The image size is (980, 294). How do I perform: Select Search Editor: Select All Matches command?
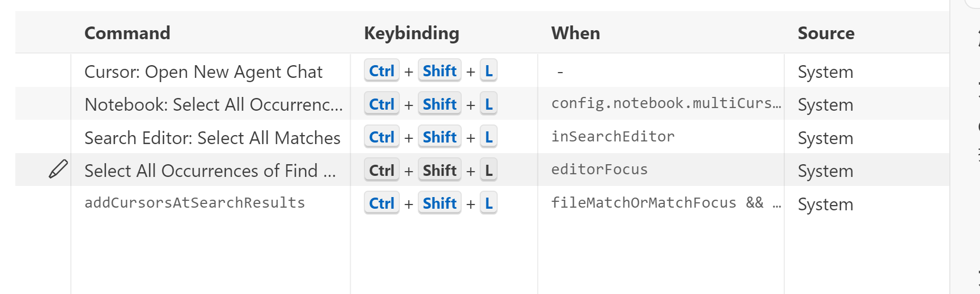coord(212,138)
